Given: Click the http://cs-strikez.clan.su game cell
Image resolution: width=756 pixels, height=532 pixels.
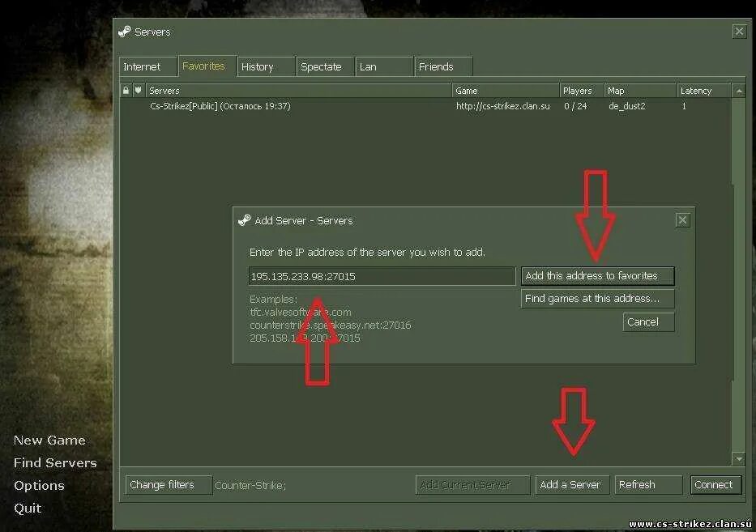Looking at the screenshot, I should click(503, 106).
